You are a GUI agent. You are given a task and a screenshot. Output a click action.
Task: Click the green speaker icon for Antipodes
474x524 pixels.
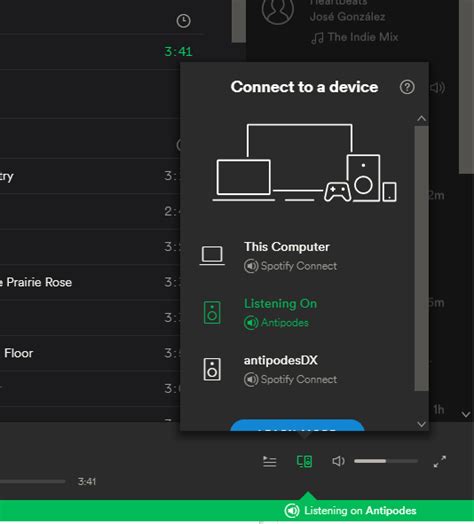212,312
